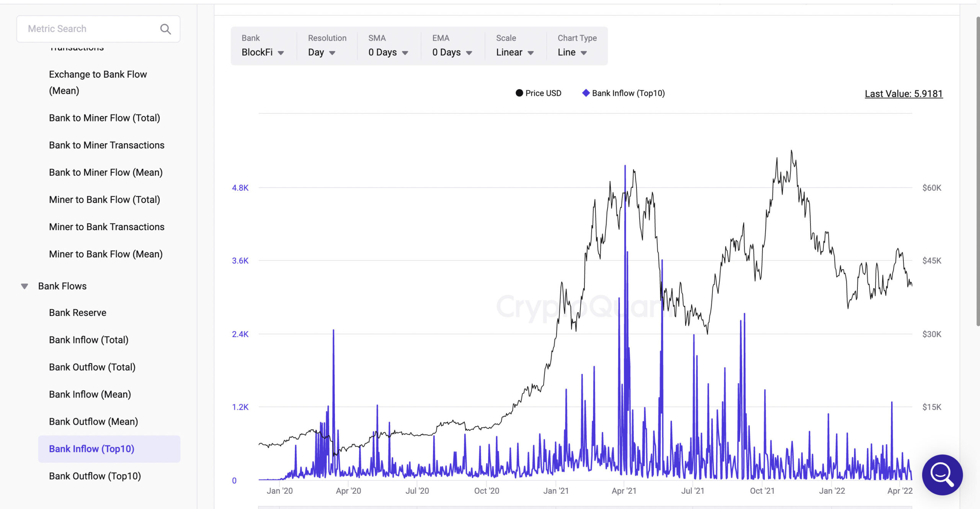Click the Oct '20 x-axis label
Image resolution: width=980 pixels, height=509 pixels.
pos(487,491)
